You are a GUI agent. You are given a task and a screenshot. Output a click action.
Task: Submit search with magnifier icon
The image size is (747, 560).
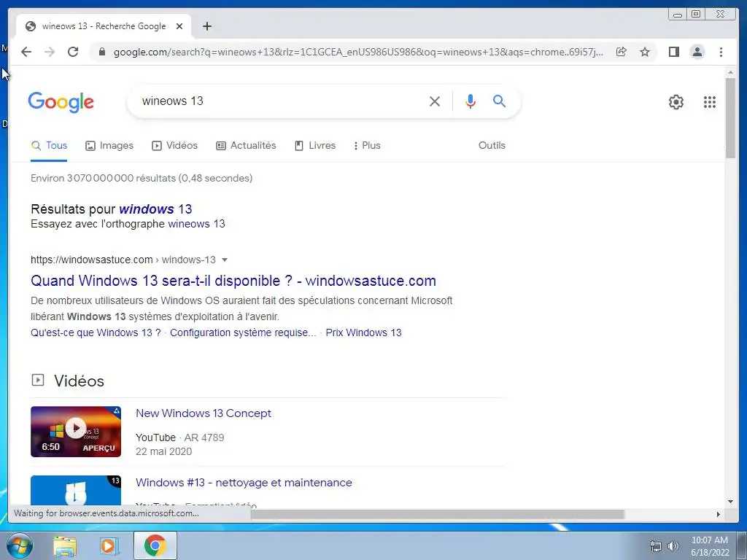(x=499, y=101)
